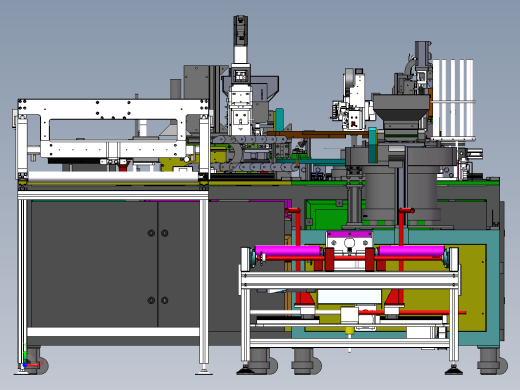Image resolution: width=520 pixels, height=390 pixels.
Task: Select the white vertical tube magazine stack
Action: (x=453, y=99)
